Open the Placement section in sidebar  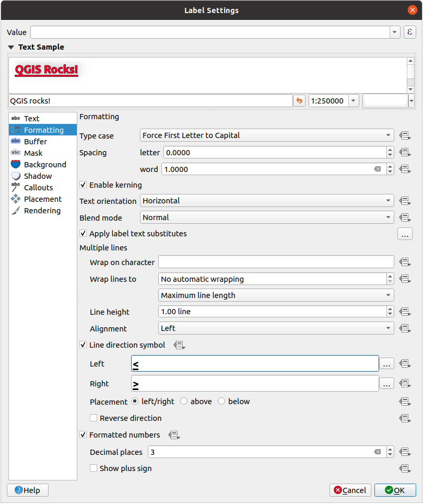(x=42, y=199)
